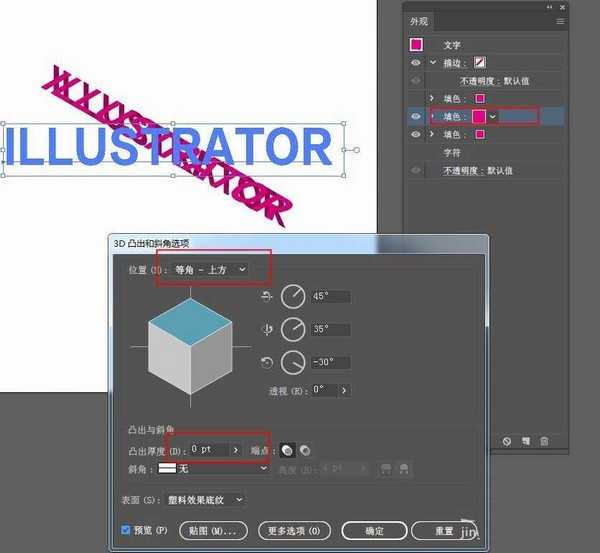
Task: Click the trash icon in the 外观 panel
Action: [544, 441]
